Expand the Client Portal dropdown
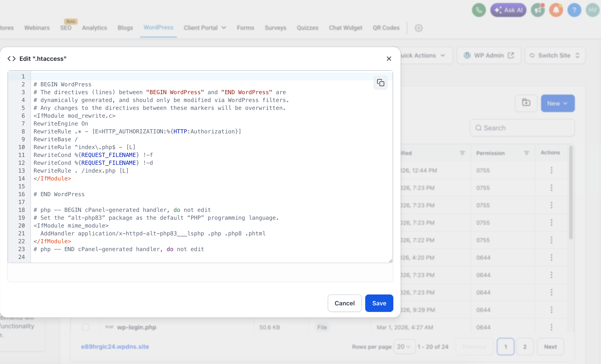 click(205, 28)
